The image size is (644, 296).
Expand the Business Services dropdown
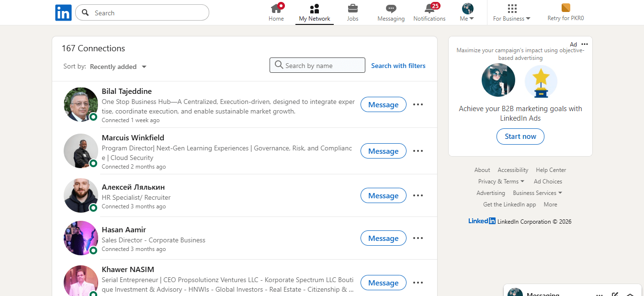coord(537,193)
